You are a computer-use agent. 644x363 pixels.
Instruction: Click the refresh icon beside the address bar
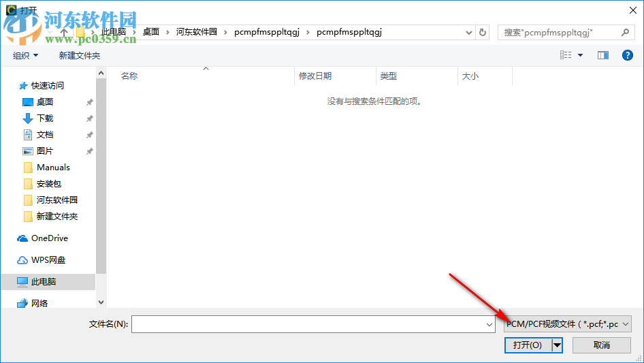[x=483, y=32]
